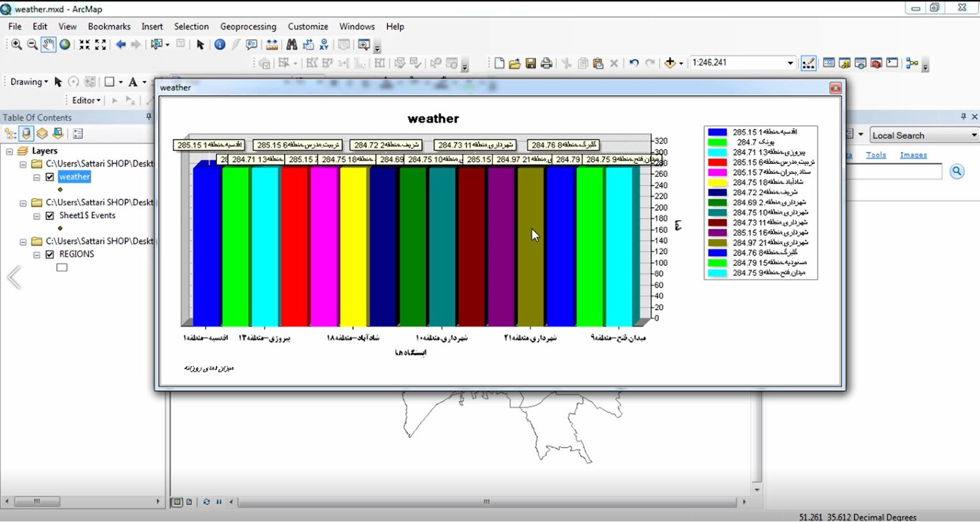This screenshot has height=522, width=980.
Task: Open the map scale dropdown
Action: 790,63
